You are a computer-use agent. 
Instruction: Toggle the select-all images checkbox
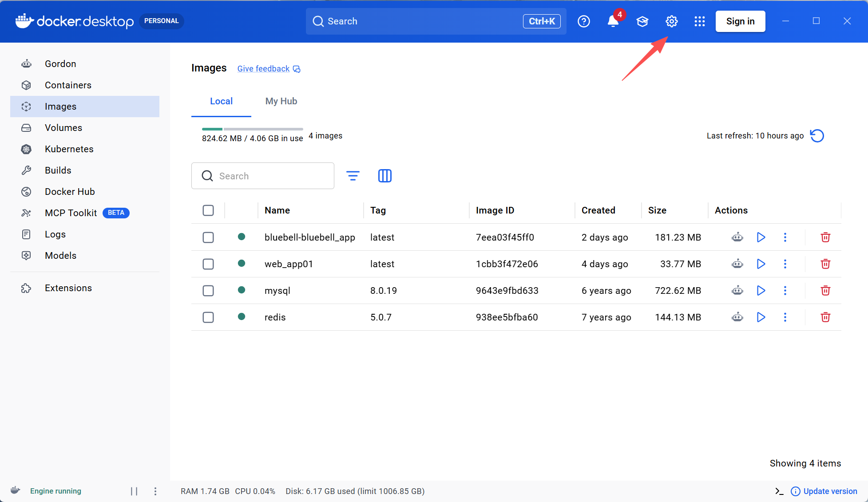coord(208,210)
